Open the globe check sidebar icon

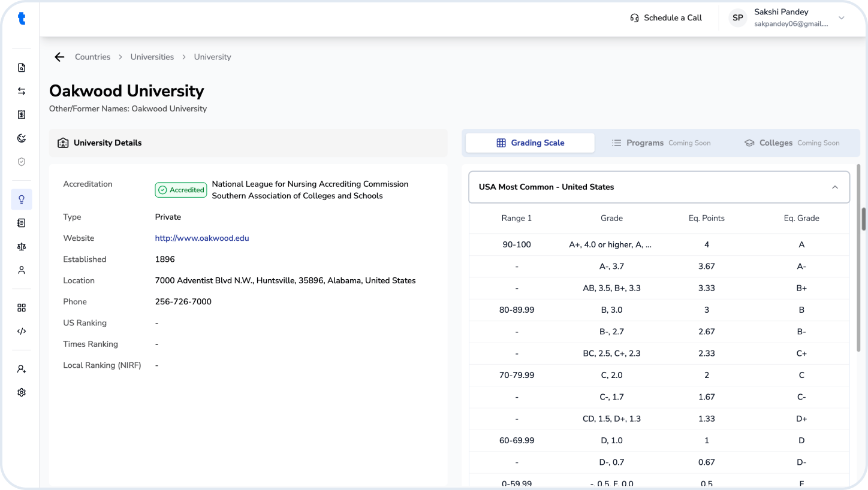pos(22,138)
